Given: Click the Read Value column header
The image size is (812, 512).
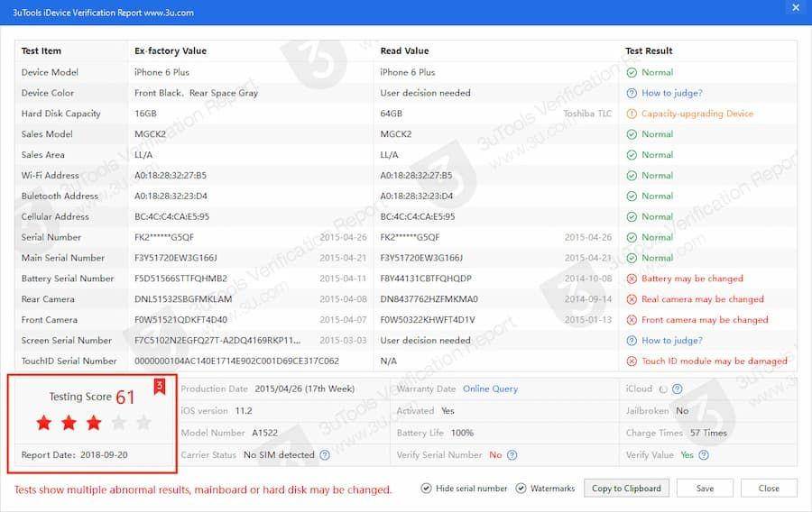Looking at the screenshot, I should pyautogui.click(x=404, y=51).
